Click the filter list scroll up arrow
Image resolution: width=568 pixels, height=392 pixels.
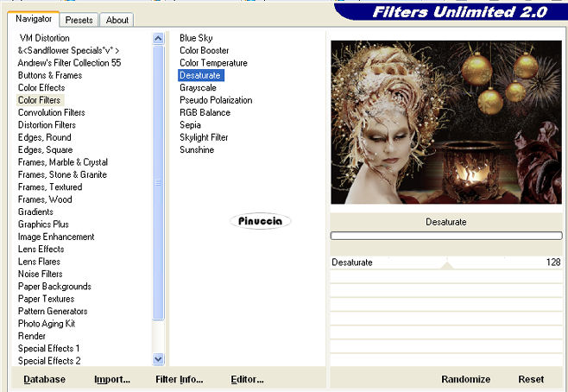coord(158,38)
